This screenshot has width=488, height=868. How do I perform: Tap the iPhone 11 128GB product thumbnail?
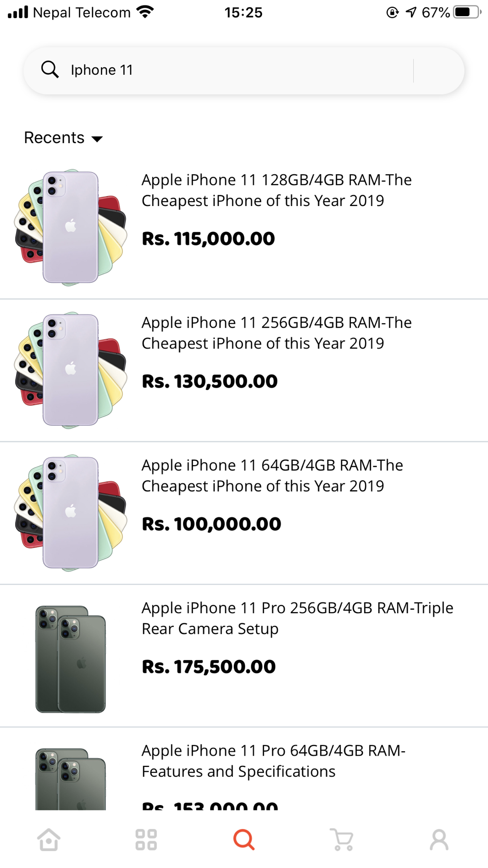click(71, 227)
